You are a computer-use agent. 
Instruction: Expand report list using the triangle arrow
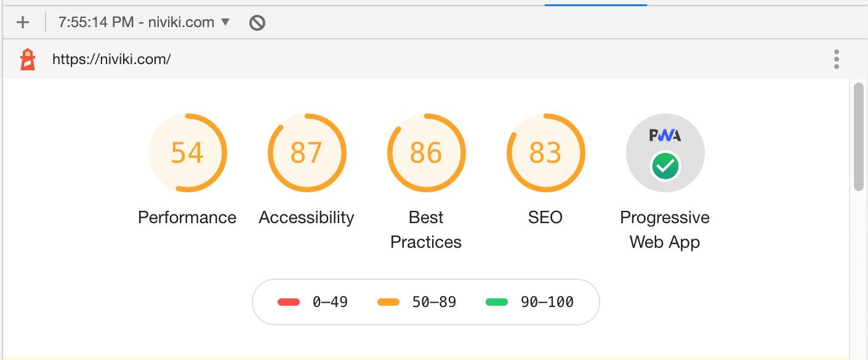(x=225, y=23)
